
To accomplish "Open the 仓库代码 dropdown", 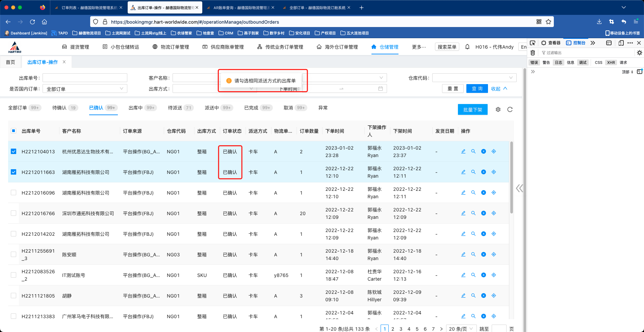I will [474, 78].
